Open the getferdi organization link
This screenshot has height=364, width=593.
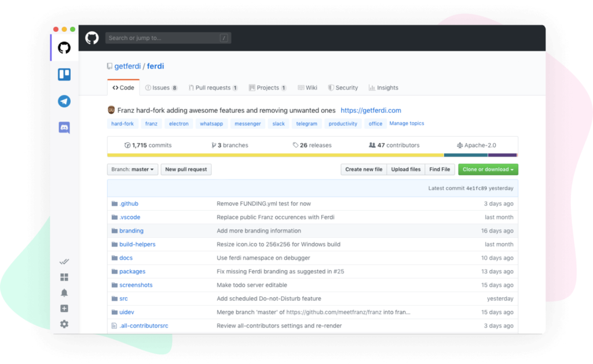coord(127,66)
